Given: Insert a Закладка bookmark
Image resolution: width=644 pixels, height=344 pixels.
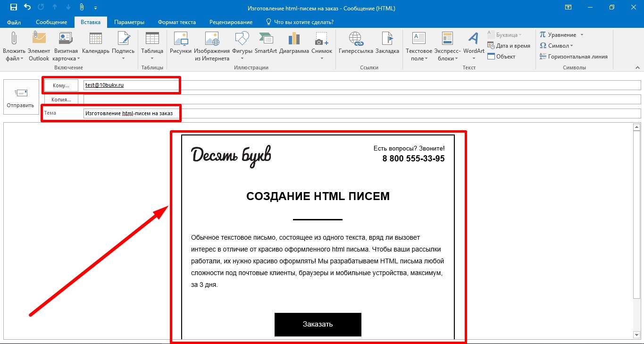Looking at the screenshot, I should tap(387, 43).
